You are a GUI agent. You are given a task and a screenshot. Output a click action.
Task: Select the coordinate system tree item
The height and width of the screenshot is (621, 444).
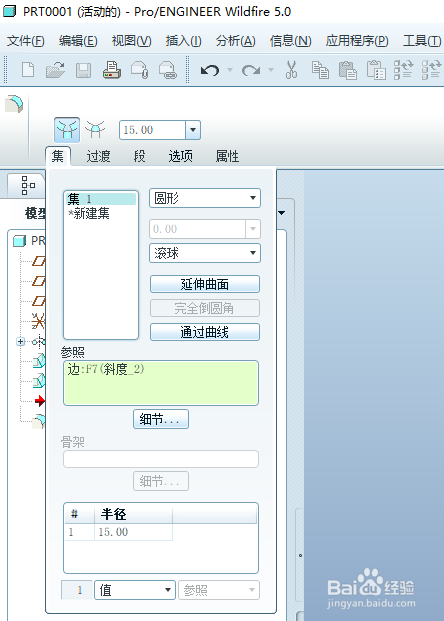pyautogui.click(x=38, y=321)
